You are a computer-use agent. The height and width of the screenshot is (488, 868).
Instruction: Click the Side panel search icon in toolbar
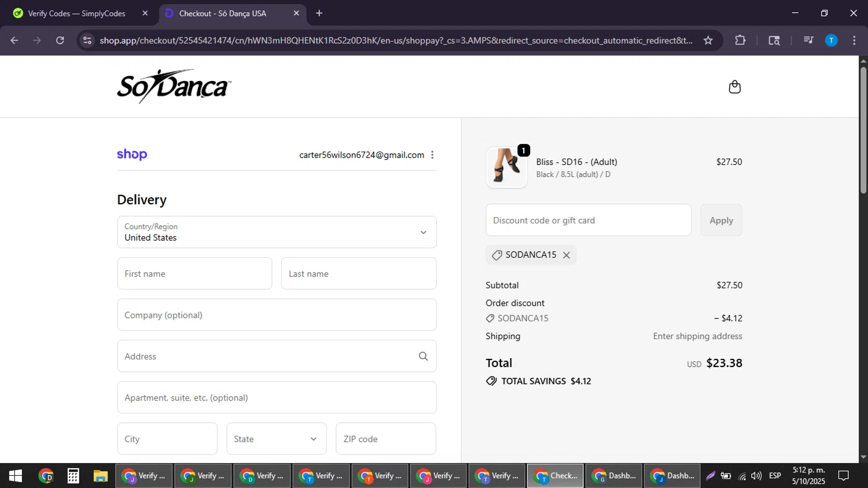click(x=774, y=41)
